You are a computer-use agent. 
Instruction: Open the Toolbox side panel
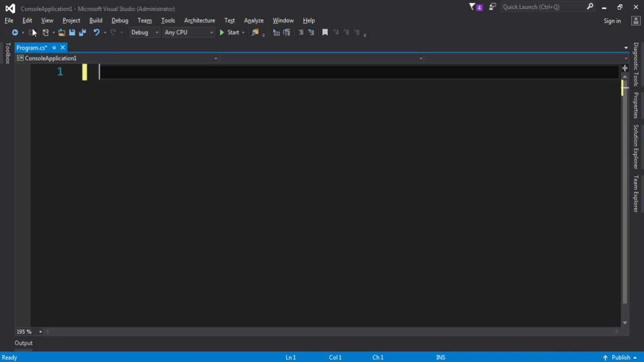[8, 53]
